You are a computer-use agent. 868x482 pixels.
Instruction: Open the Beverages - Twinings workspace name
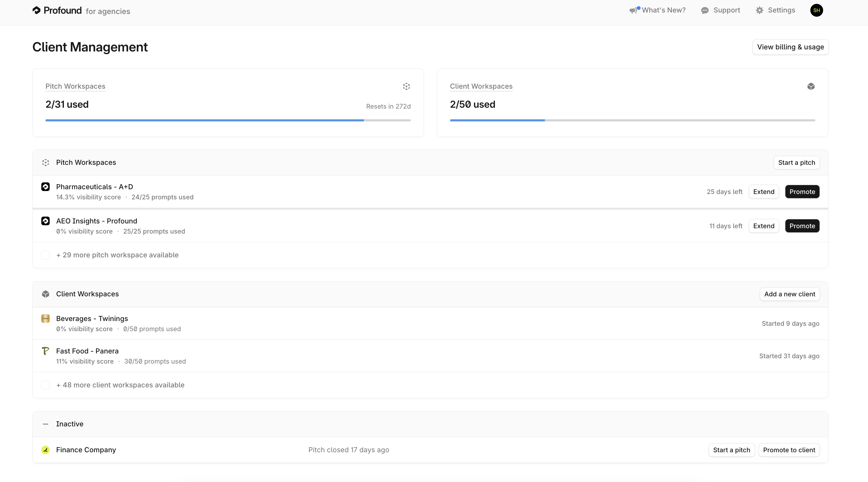pyautogui.click(x=92, y=319)
